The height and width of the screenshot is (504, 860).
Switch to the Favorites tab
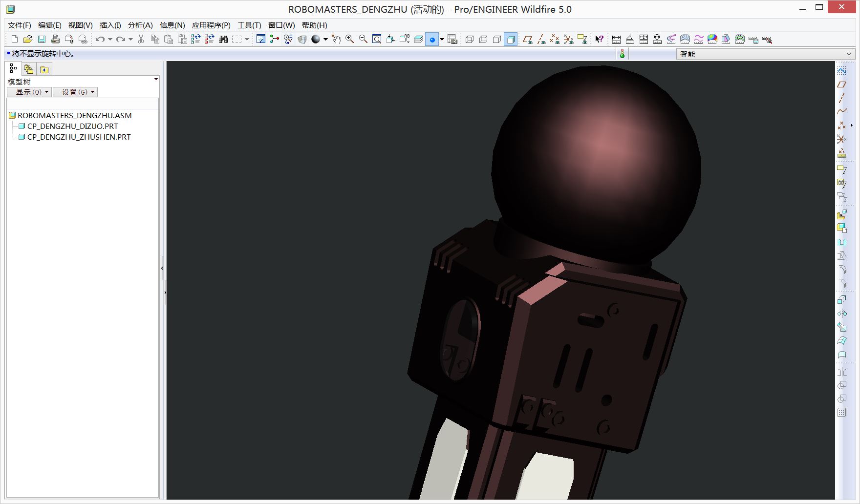point(44,69)
